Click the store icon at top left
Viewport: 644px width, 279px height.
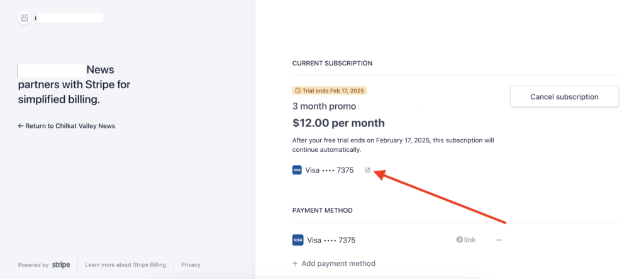pyautogui.click(x=25, y=18)
